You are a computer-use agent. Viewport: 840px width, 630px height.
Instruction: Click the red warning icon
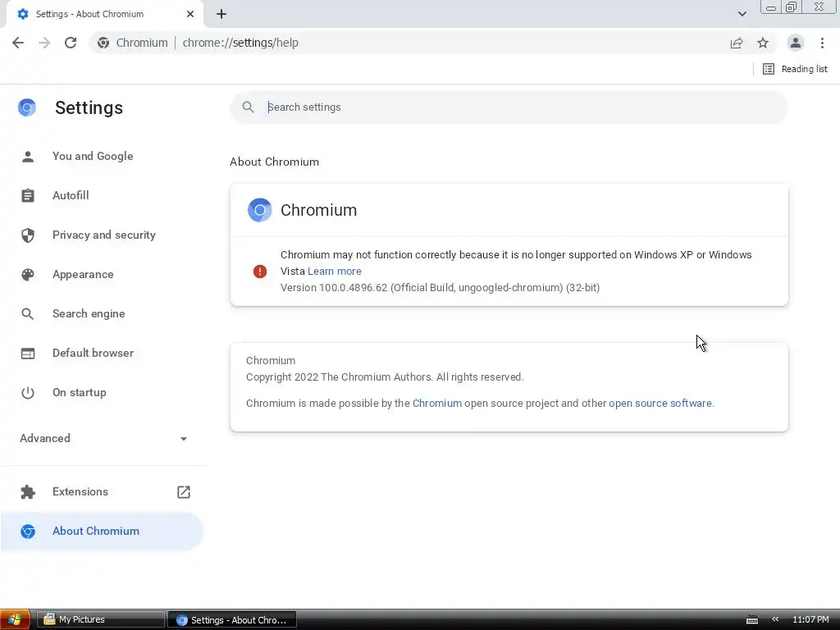pyautogui.click(x=260, y=272)
